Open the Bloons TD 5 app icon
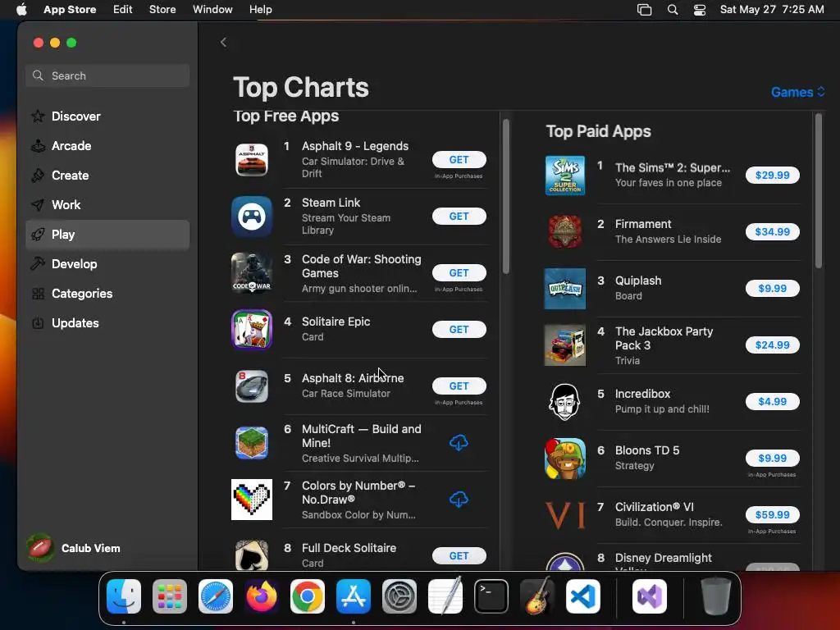The image size is (840, 630). point(564,459)
